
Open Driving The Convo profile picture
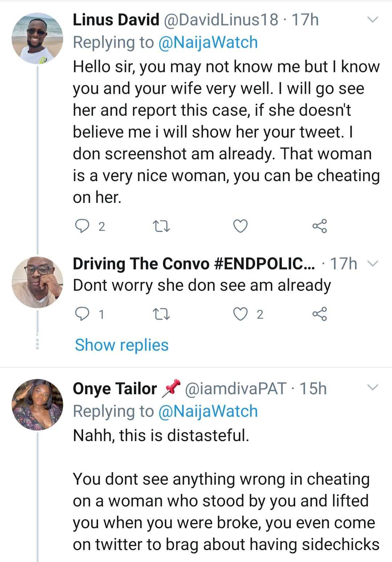[x=37, y=282]
